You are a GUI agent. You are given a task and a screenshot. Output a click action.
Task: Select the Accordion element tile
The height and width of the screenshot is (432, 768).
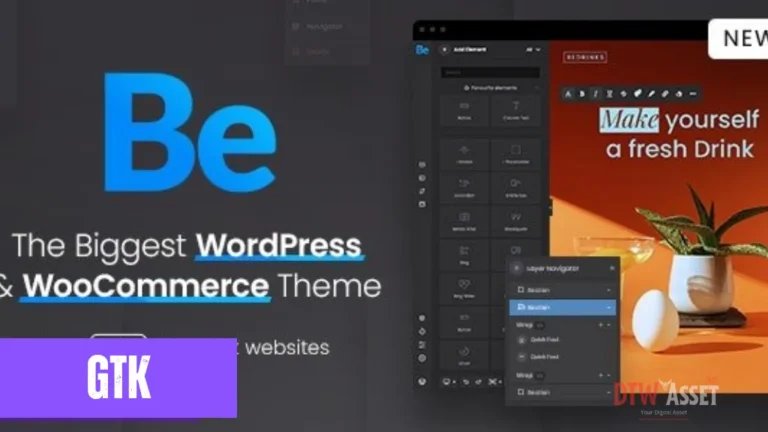pos(464,188)
